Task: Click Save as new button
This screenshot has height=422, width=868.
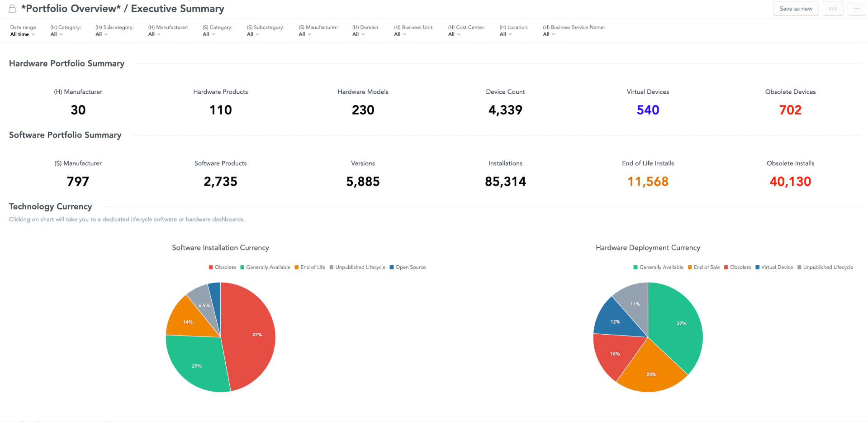Action: 796,9
